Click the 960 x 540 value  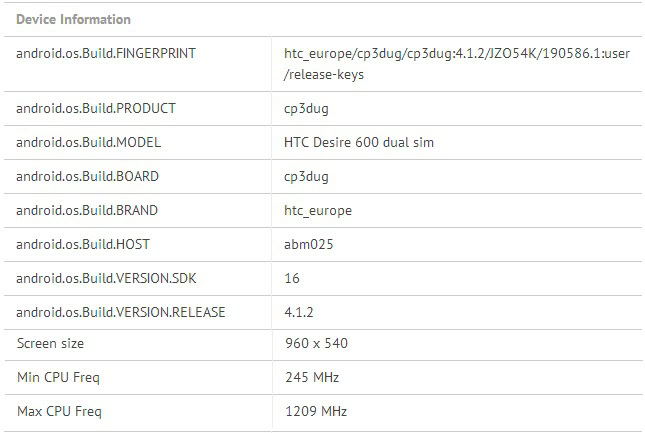pyautogui.click(x=317, y=343)
